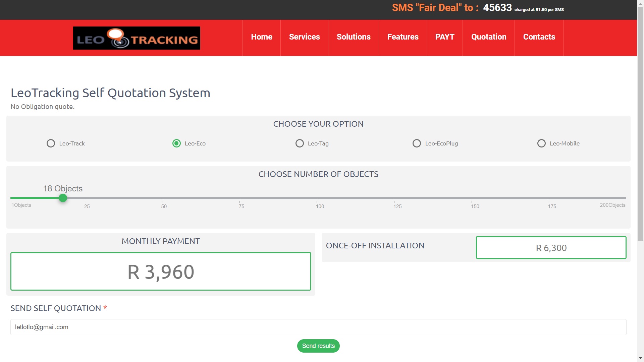The image size is (644, 362).
Task: Click the slider tick labeled 75
Action: tap(241, 206)
